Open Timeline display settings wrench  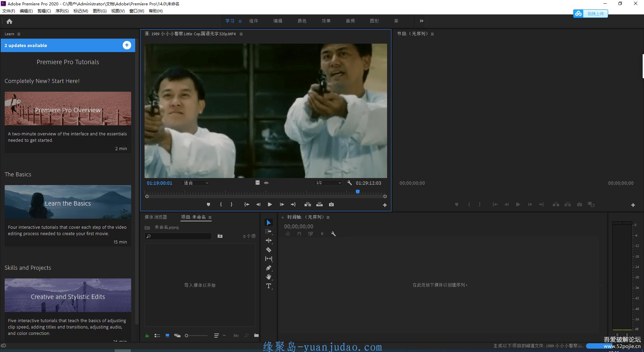[x=333, y=234]
